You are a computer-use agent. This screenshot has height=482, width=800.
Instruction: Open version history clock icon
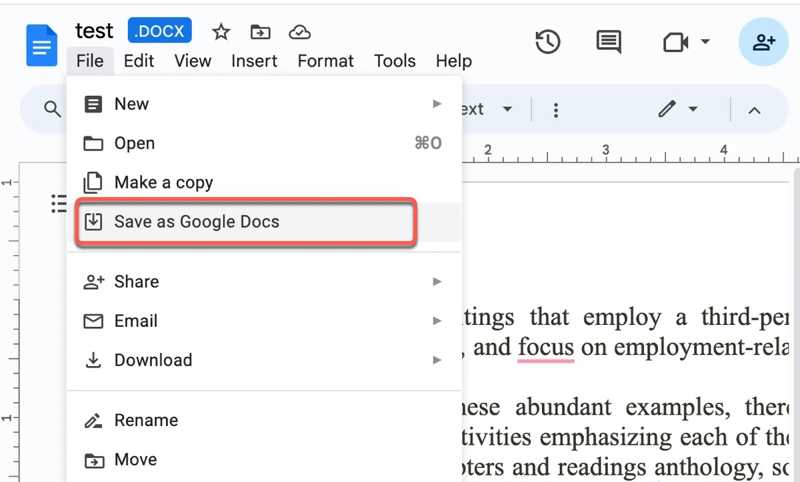[x=547, y=42]
